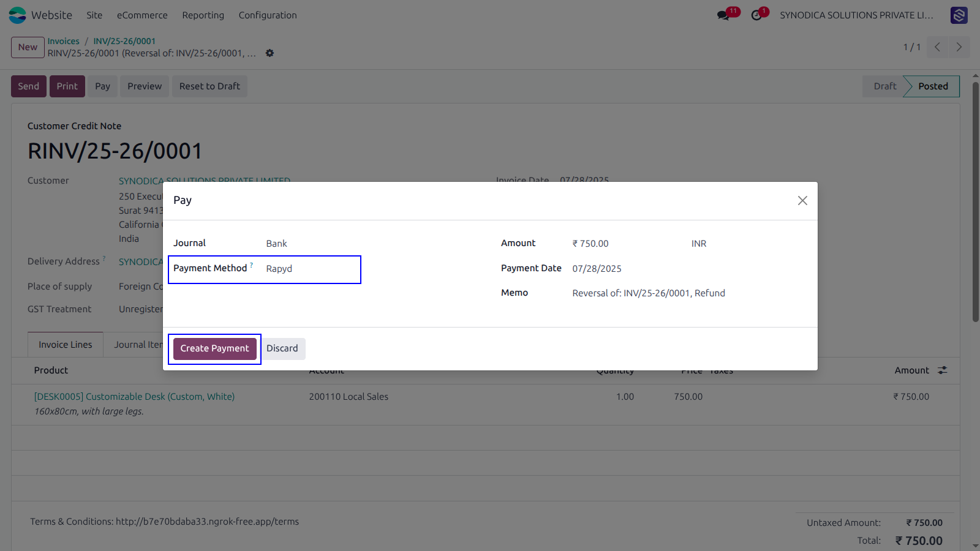980x551 pixels.
Task: Click the Pay button in toolbar
Action: point(102,86)
